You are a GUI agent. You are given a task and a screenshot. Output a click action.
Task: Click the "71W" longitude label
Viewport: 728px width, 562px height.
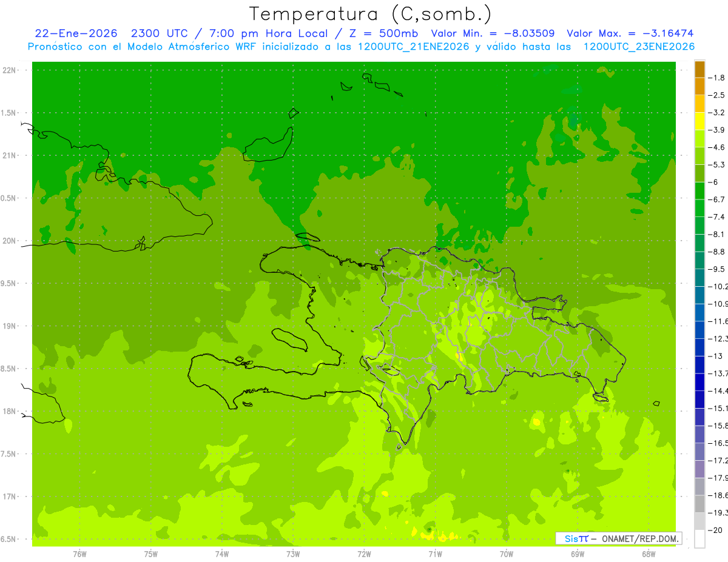pos(435,554)
